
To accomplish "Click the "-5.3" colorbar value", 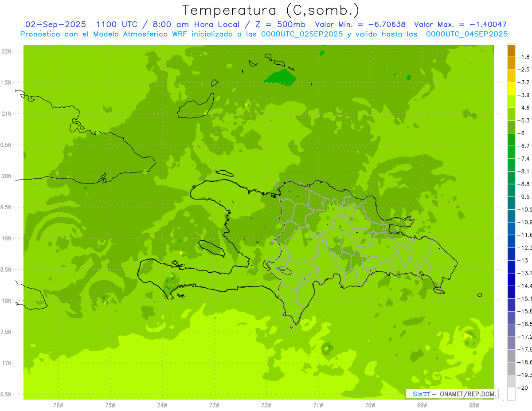I will [x=524, y=121].
